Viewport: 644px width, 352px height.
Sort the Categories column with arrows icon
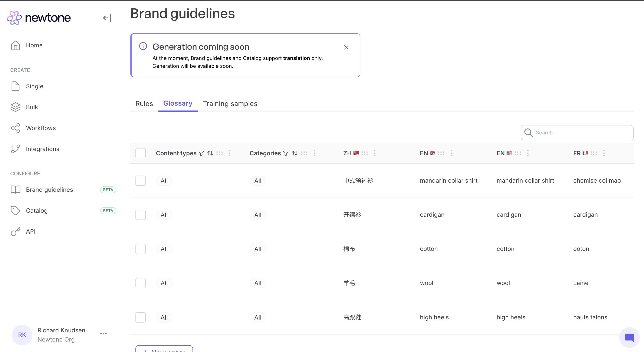pyautogui.click(x=295, y=153)
